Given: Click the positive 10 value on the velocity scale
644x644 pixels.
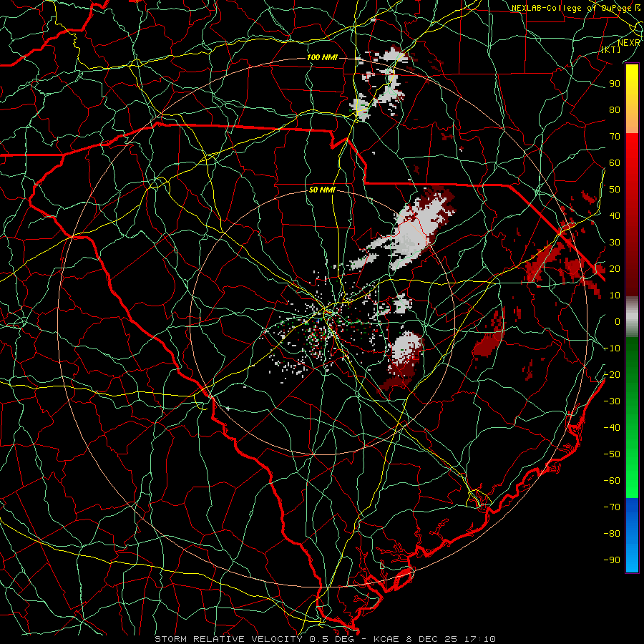Looking at the screenshot, I should click(x=615, y=296).
